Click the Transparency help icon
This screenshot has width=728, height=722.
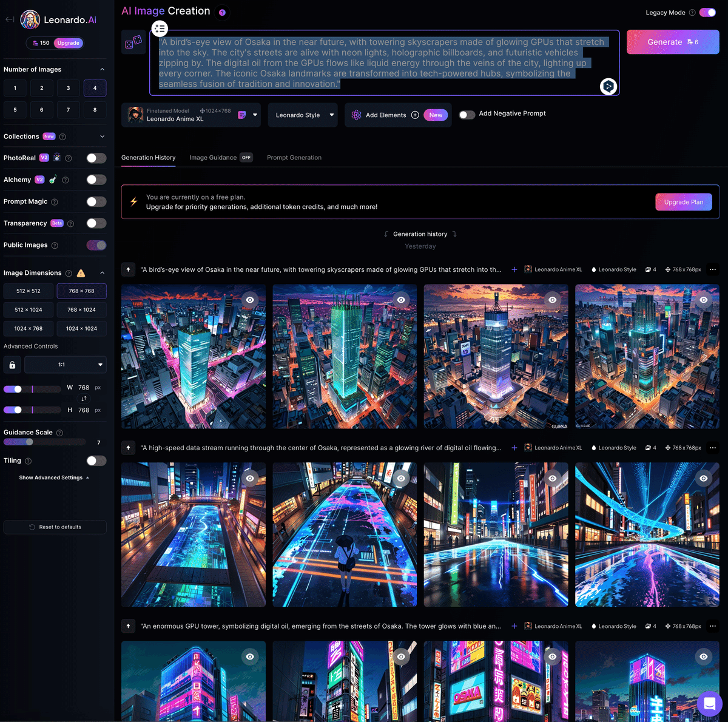point(70,223)
